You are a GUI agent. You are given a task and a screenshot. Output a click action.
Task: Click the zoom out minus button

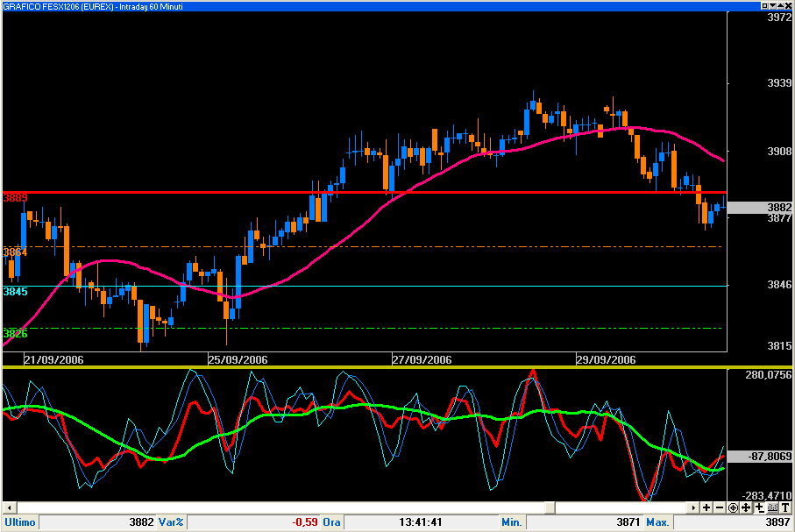[x=720, y=508]
